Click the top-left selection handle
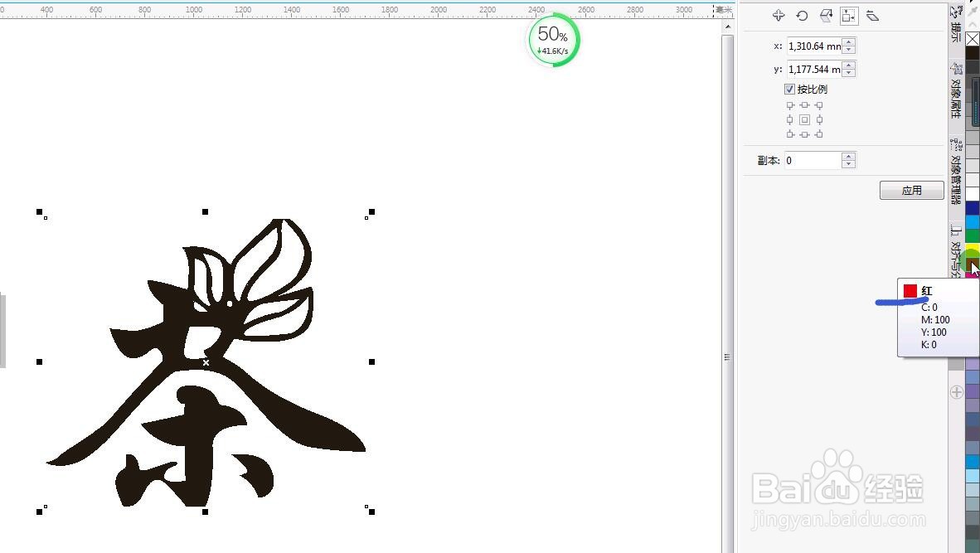This screenshot has height=553, width=980. click(x=39, y=212)
